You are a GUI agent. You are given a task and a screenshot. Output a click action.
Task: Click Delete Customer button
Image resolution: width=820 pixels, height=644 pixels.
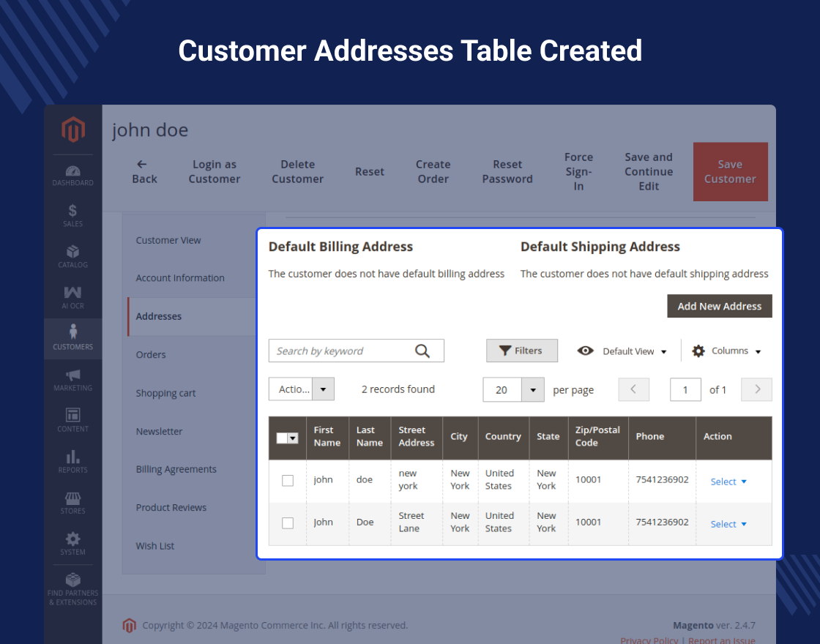click(297, 171)
